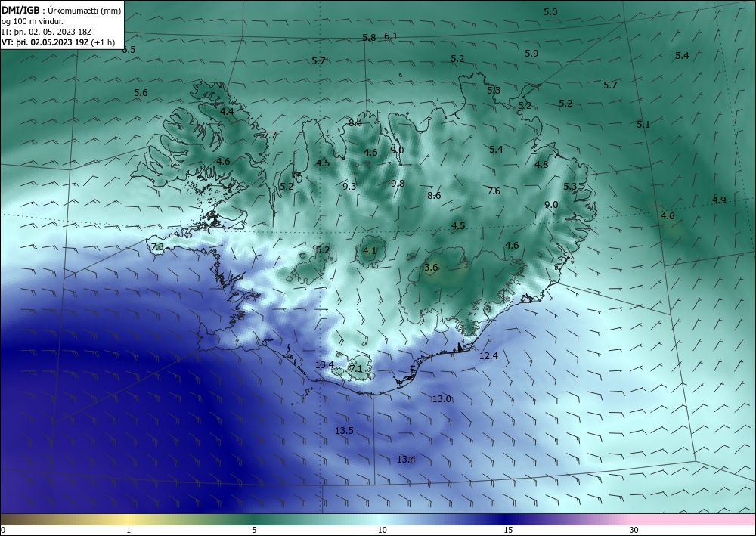This screenshot has height=536, width=756.
Task: Click the 5.6 value label
Action: pyautogui.click(x=141, y=92)
